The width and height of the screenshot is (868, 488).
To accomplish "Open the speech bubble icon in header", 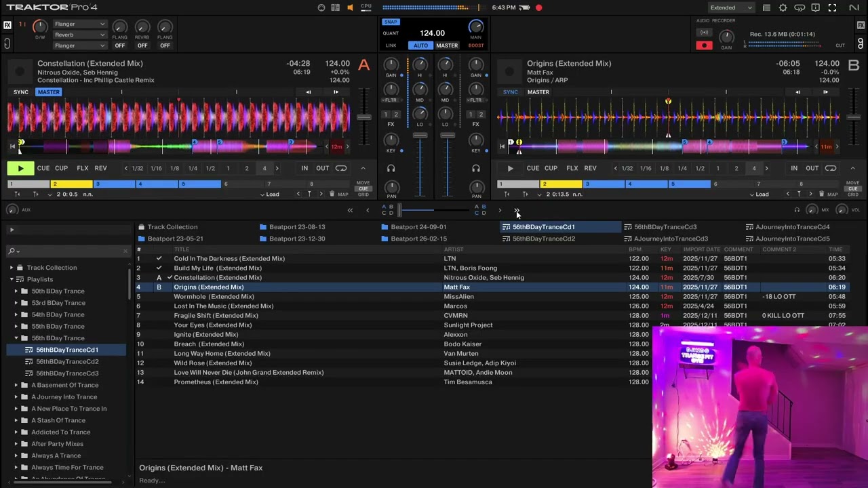I will tap(800, 7).
